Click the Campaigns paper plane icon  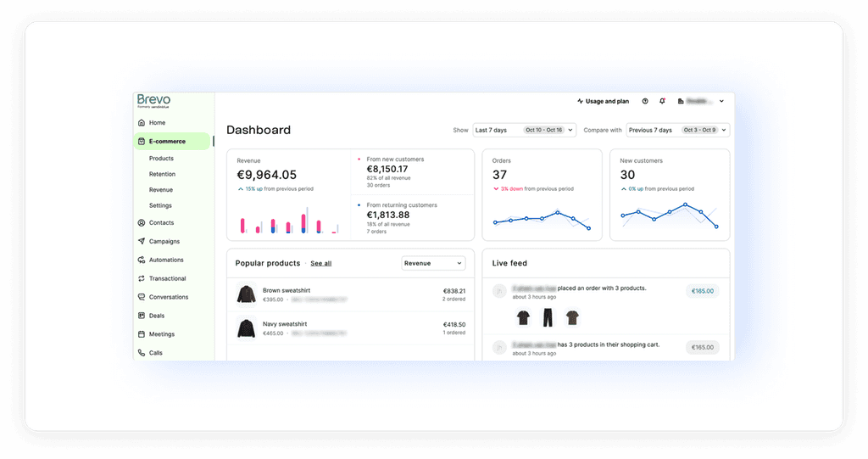coord(142,241)
